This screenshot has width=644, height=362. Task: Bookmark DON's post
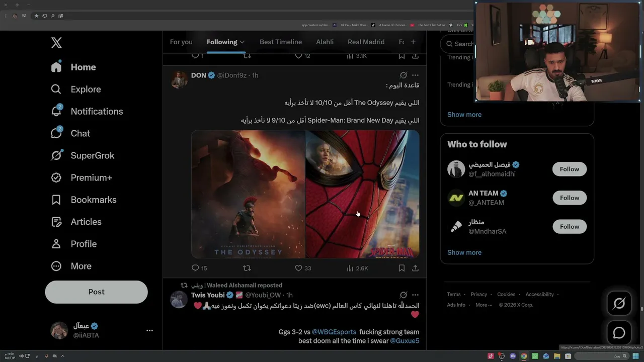pyautogui.click(x=401, y=268)
